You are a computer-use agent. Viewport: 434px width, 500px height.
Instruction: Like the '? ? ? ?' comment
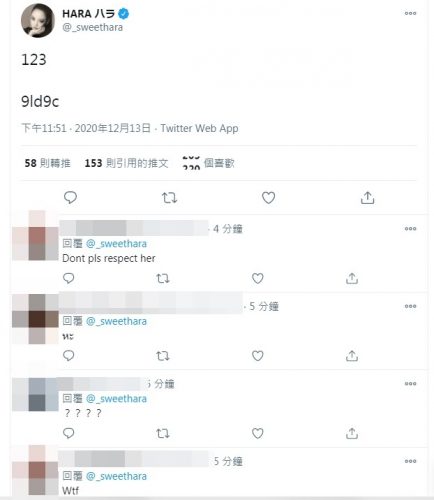pyautogui.click(x=257, y=433)
